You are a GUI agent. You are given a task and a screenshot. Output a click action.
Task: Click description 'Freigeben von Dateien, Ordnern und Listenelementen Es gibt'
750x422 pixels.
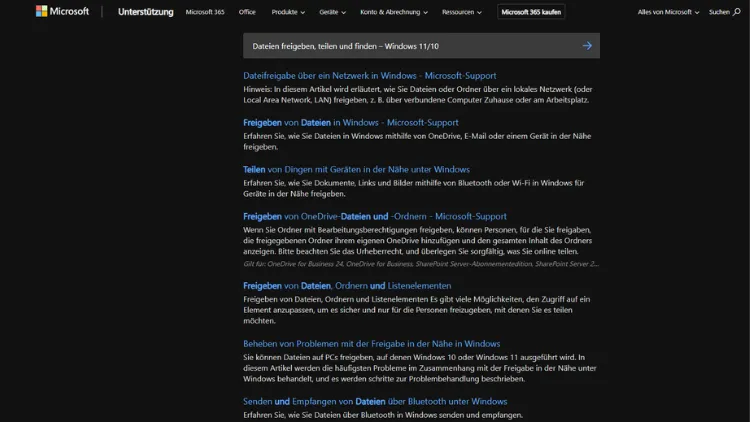pyautogui.click(x=417, y=310)
